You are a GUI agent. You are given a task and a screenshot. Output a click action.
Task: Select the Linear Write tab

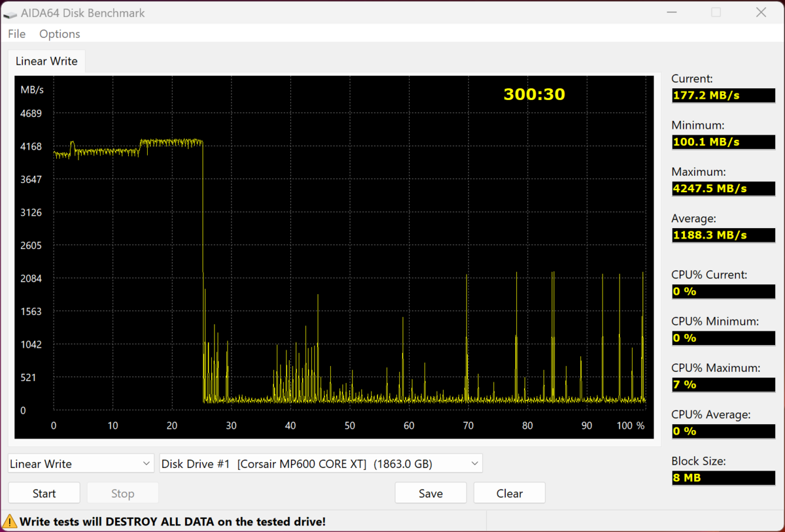point(46,61)
